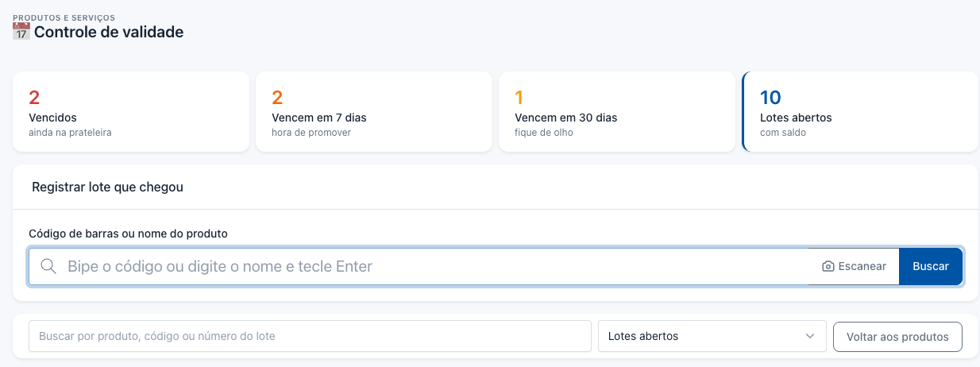Select the Vencidos summary card
Image resolution: width=980 pixels, height=367 pixels.
tap(131, 112)
